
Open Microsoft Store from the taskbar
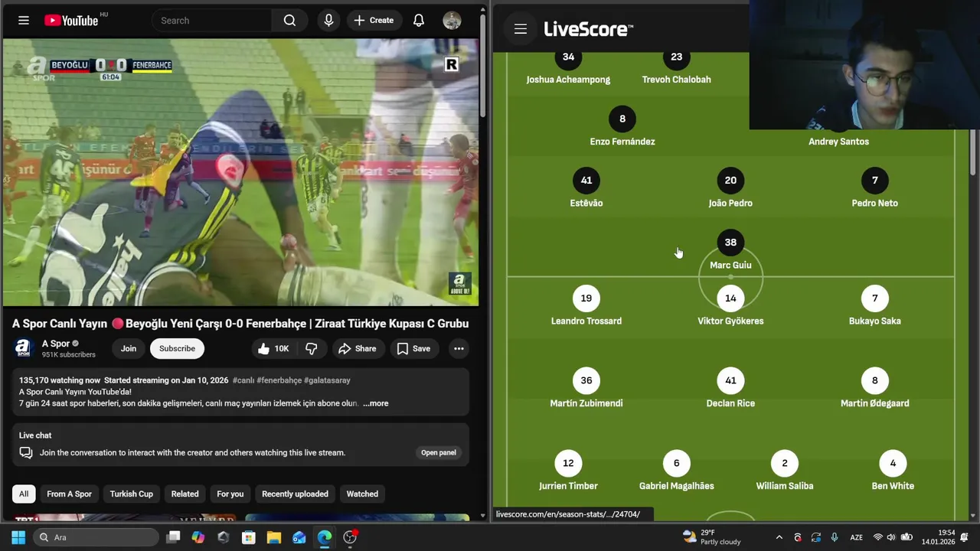tap(248, 537)
